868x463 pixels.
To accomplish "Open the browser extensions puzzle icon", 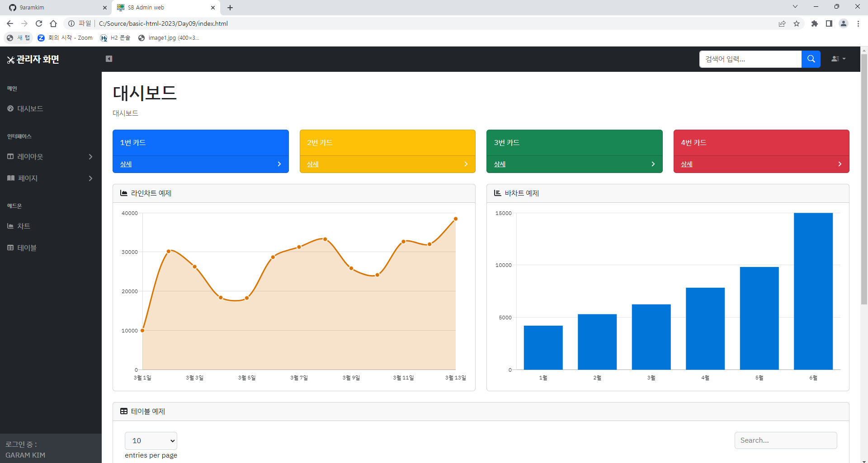I will [x=815, y=23].
